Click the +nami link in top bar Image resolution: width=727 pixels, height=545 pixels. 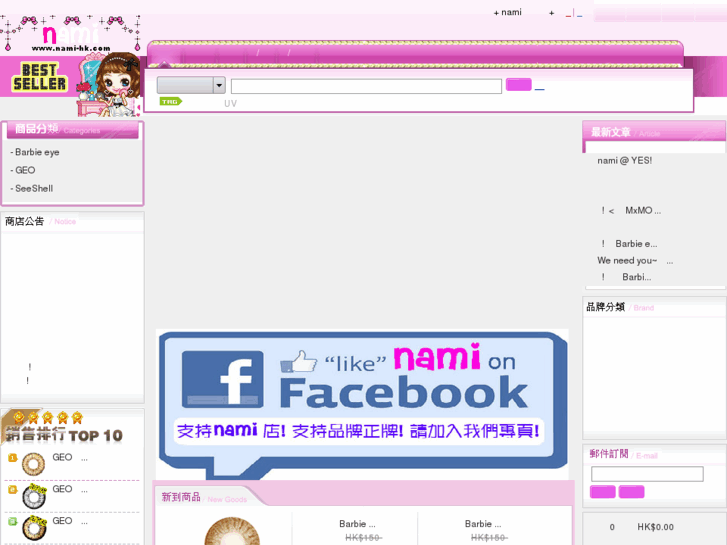pos(508,12)
